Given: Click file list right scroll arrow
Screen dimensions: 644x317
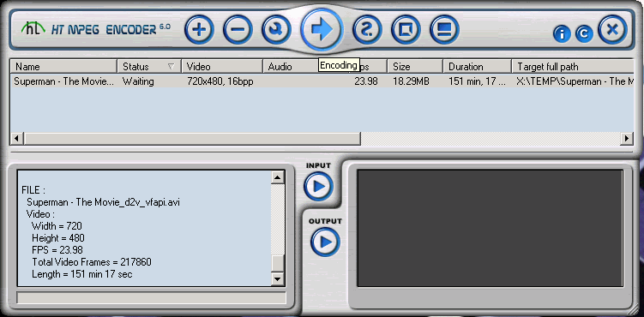Looking at the screenshot, I should point(627,139).
